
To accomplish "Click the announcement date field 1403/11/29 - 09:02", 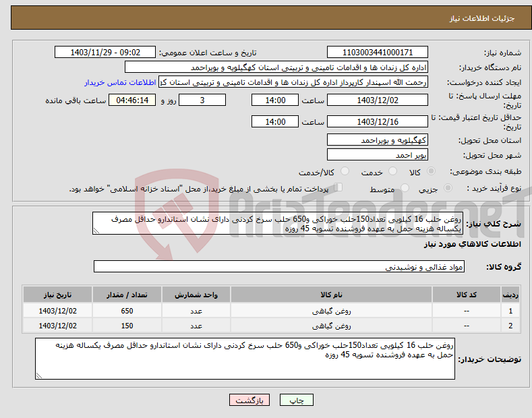I will (105, 53).
